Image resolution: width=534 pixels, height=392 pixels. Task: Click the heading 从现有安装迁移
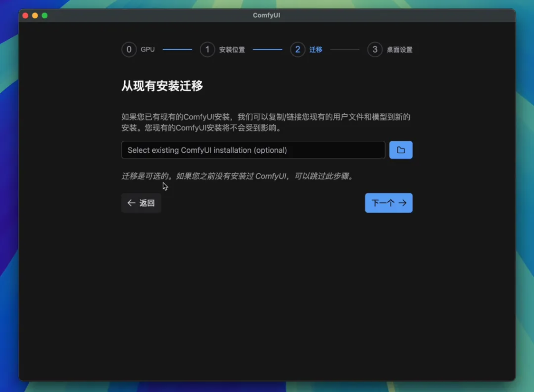click(162, 85)
